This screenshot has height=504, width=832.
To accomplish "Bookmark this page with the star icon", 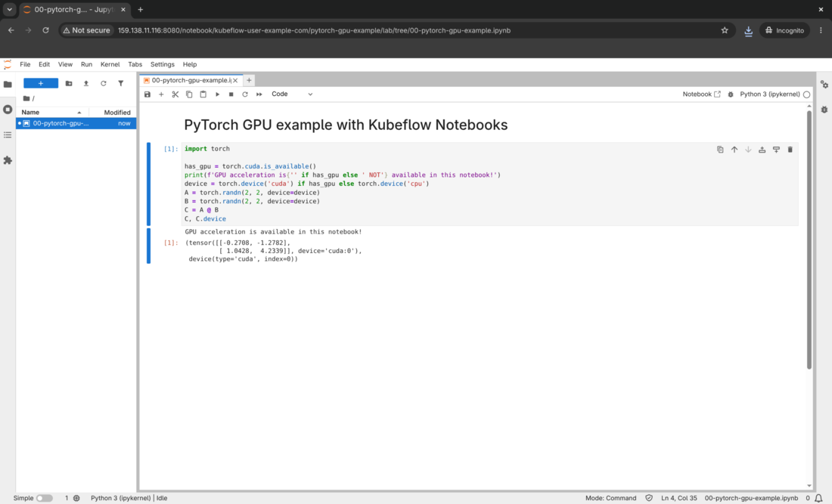I will pyautogui.click(x=725, y=30).
